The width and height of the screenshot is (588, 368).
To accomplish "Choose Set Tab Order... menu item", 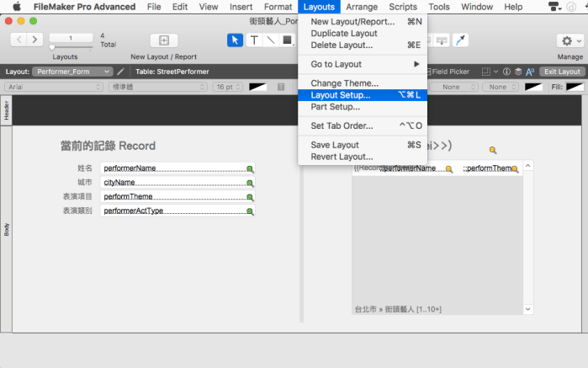I will coord(363,125).
